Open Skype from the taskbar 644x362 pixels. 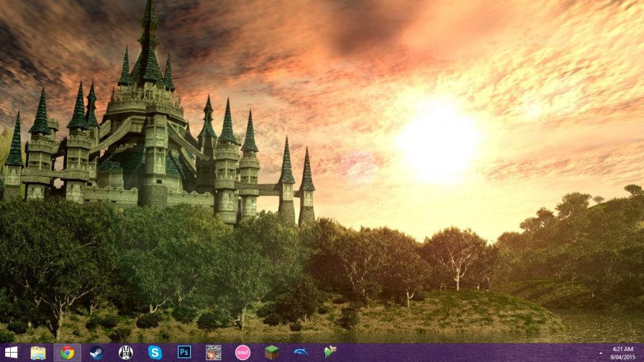tap(155, 353)
